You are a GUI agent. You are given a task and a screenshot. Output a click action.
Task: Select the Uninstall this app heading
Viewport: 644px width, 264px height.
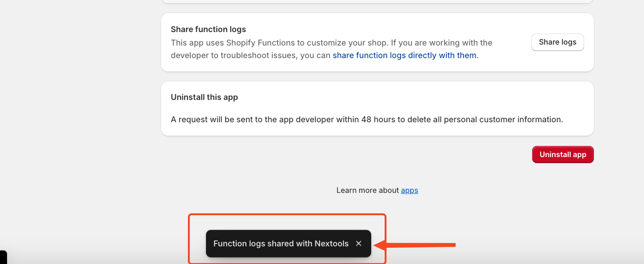(204, 97)
